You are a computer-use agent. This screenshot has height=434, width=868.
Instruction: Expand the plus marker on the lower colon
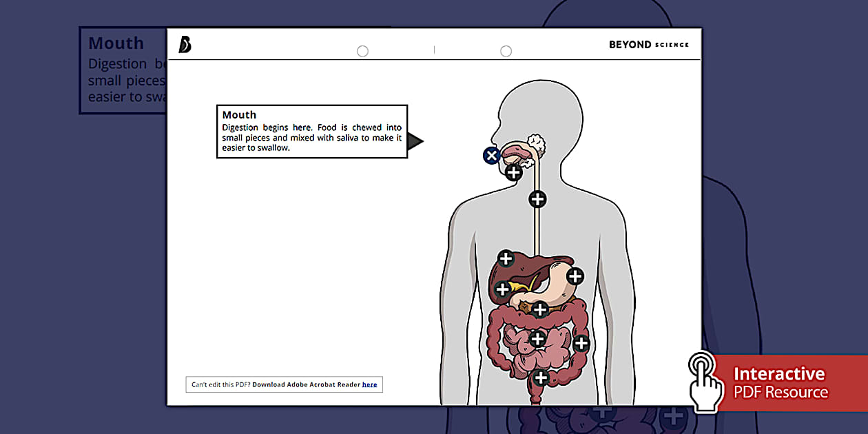click(x=540, y=378)
